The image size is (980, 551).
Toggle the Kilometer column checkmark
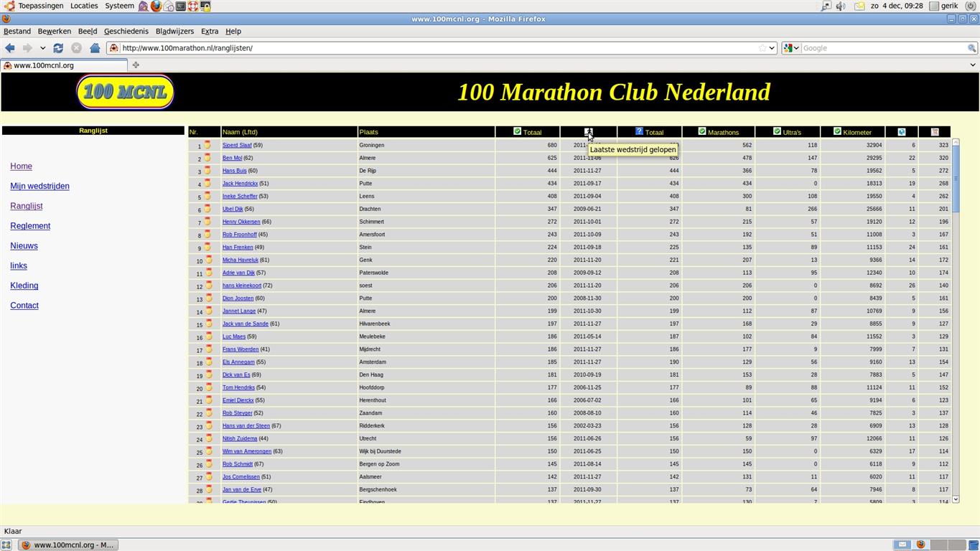[837, 131]
